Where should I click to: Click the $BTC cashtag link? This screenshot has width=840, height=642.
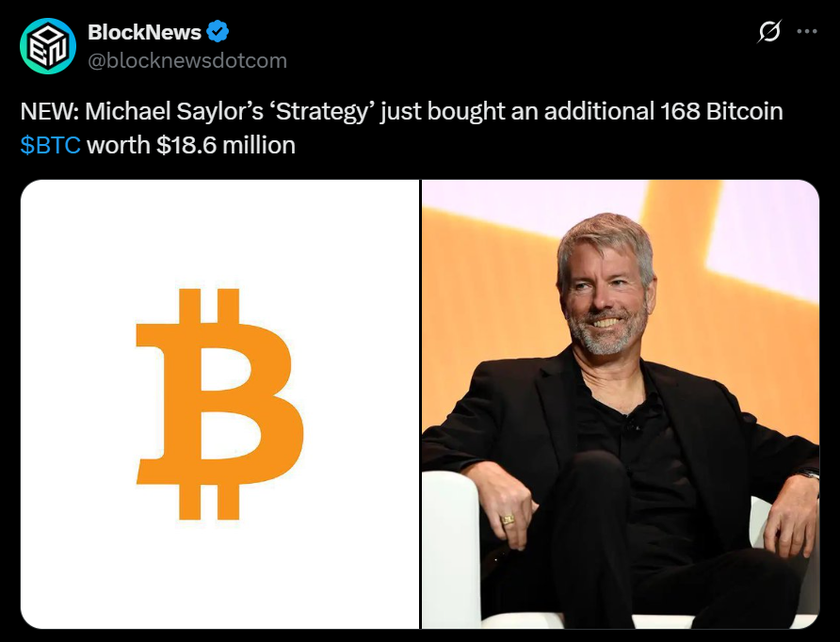(51, 145)
